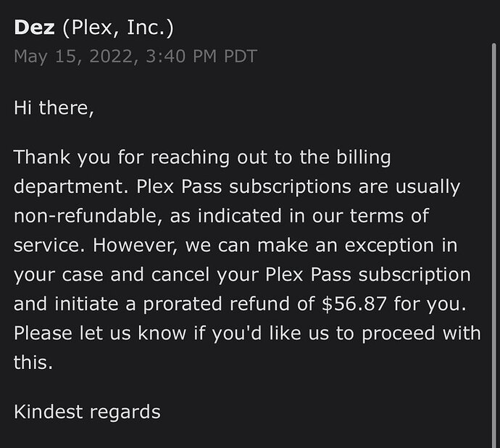Viewport: 500px width, 448px height.
Task: Select the Kindest regards sign-off
Action: tap(88, 412)
